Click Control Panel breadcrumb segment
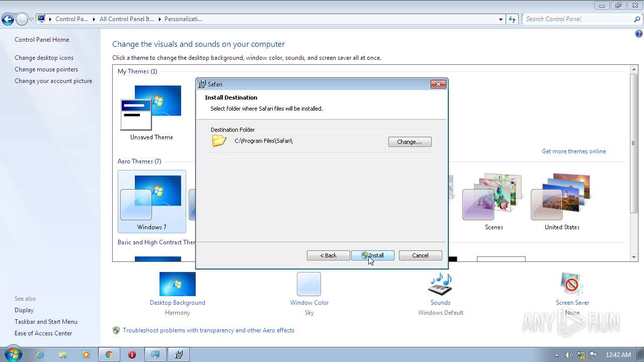The height and width of the screenshot is (362, 644). tap(71, 19)
